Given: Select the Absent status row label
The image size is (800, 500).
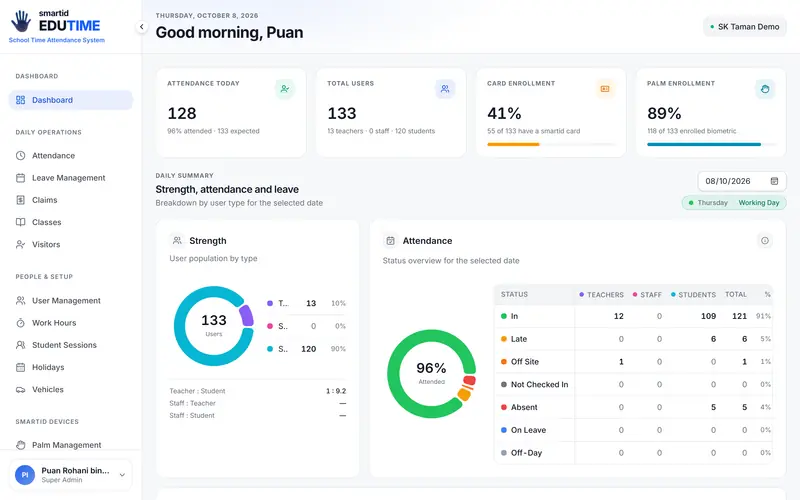Looking at the screenshot, I should [x=524, y=407].
